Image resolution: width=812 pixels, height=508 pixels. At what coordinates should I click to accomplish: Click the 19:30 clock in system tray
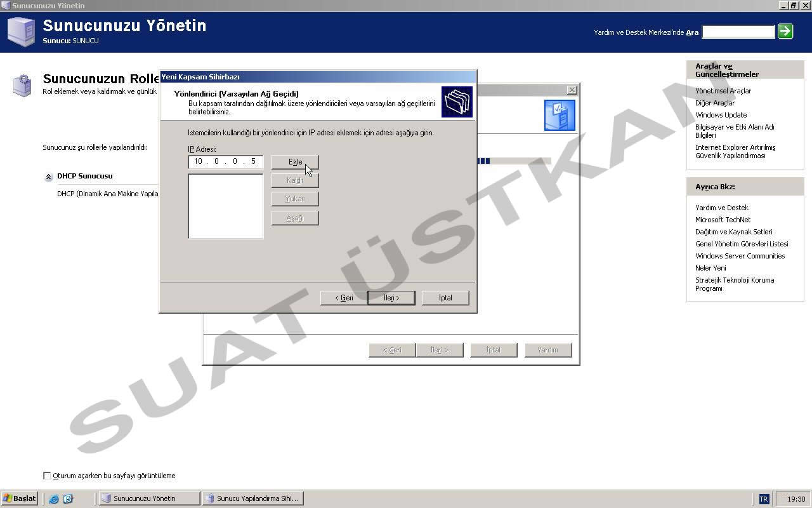tap(796, 499)
